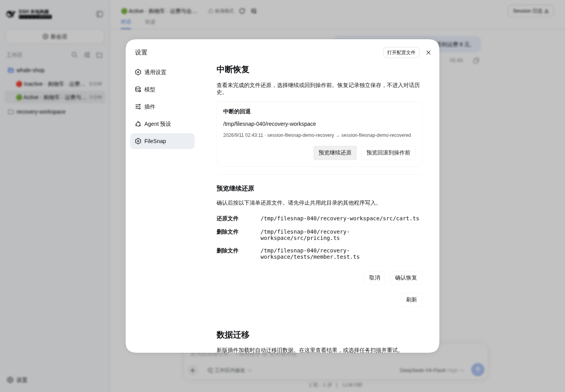The width and height of the screenshot is (565, 392).
Task: Cancel the restore preview with 取消
Action: [x=375, y=278]
